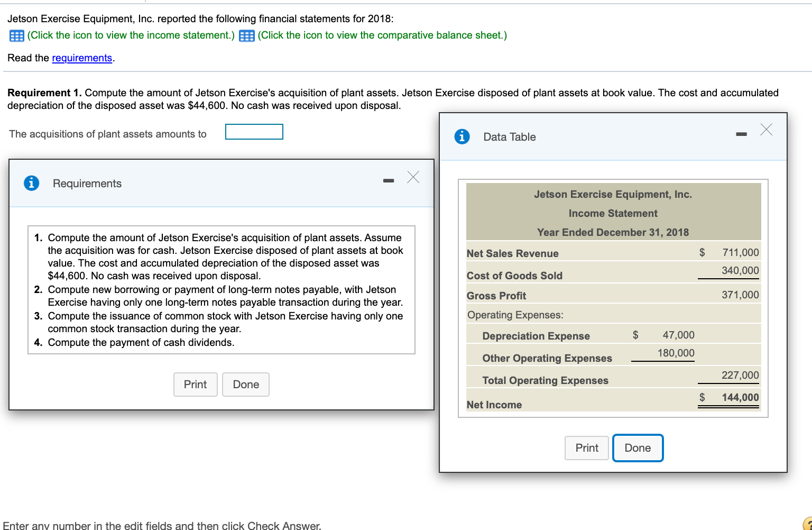
Task: Click the Requirements dialog info icon
Action: click(x=32, y=183)
